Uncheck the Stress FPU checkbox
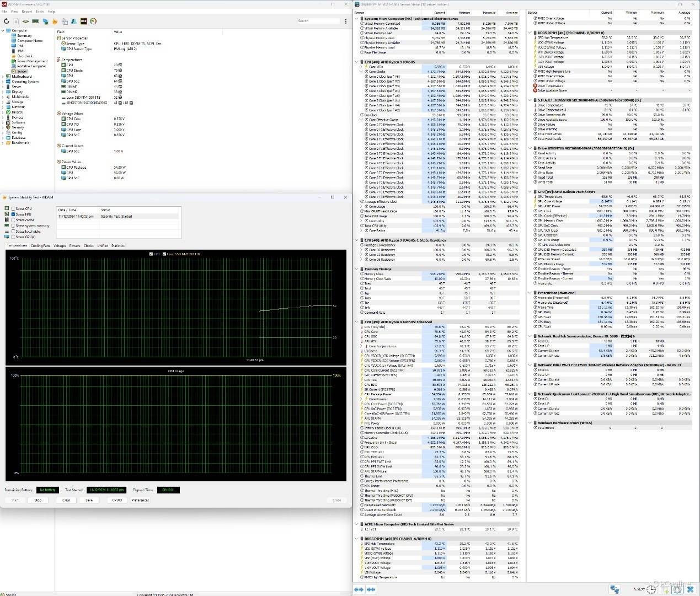 tap(14, 214)
